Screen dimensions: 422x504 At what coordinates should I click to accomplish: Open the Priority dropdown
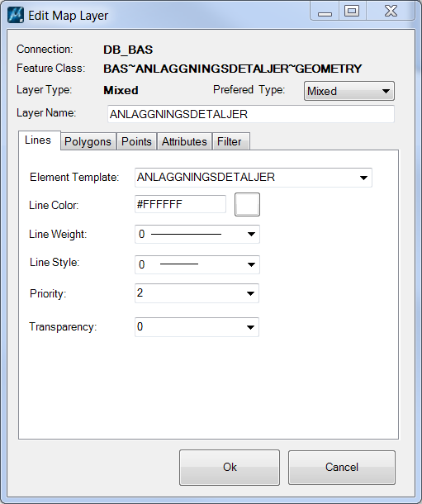point(197,293)
